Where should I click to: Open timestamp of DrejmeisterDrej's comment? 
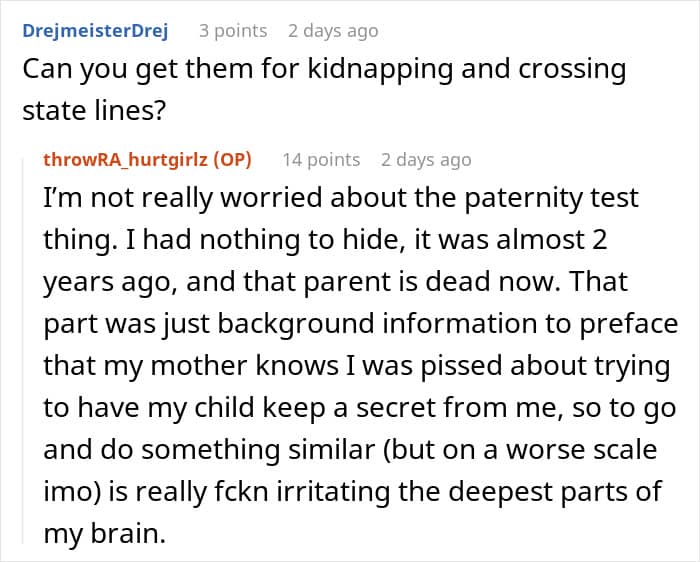point(333,31)
